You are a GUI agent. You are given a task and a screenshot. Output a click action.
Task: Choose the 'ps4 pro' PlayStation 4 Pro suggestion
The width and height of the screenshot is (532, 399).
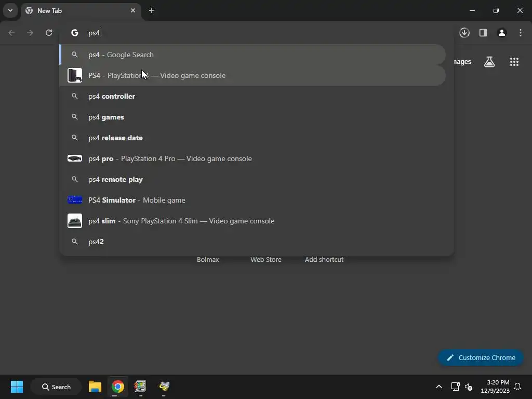(x=252, y=158)
